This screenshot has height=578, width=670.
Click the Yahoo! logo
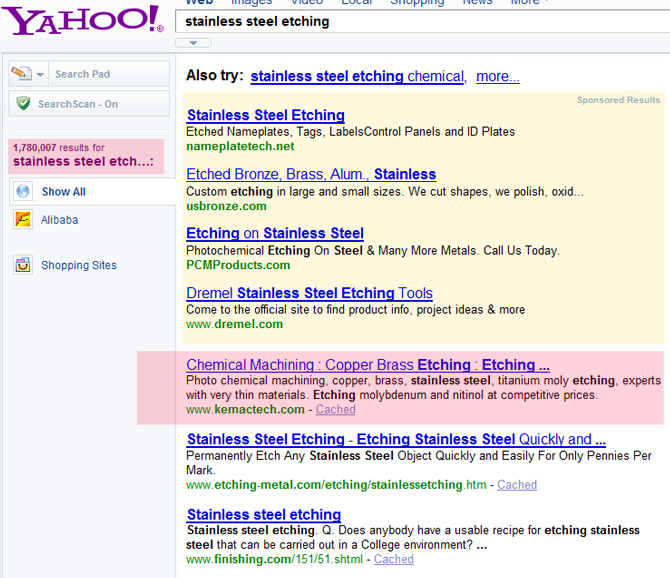pos(82,19)
